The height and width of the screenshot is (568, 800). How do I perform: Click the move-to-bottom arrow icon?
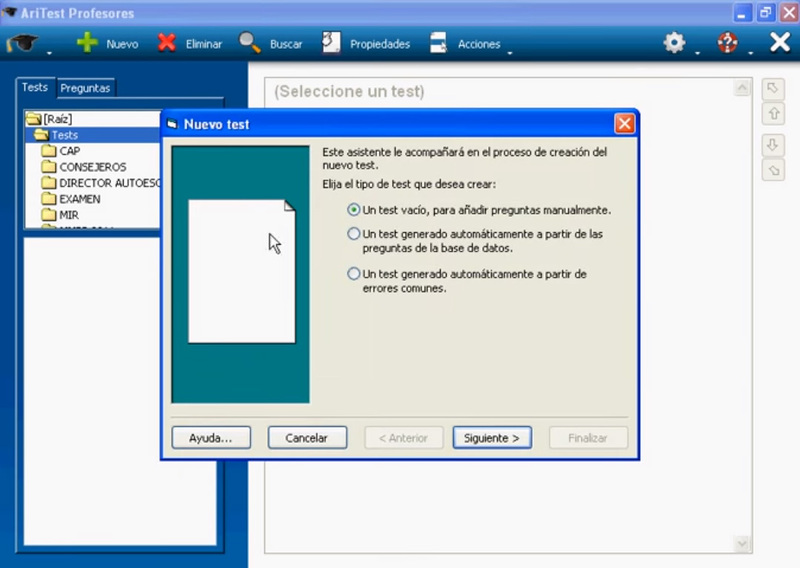pos(773,170)
